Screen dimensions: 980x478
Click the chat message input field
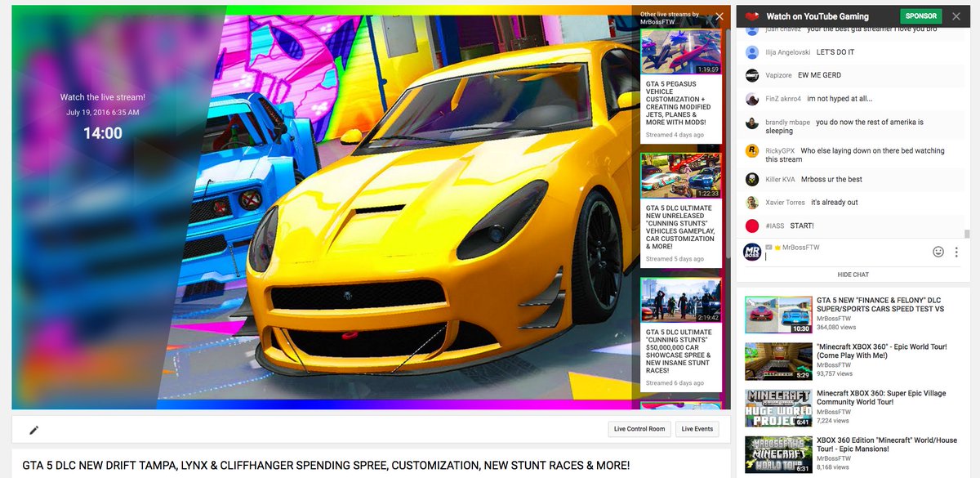click(845, 257)
